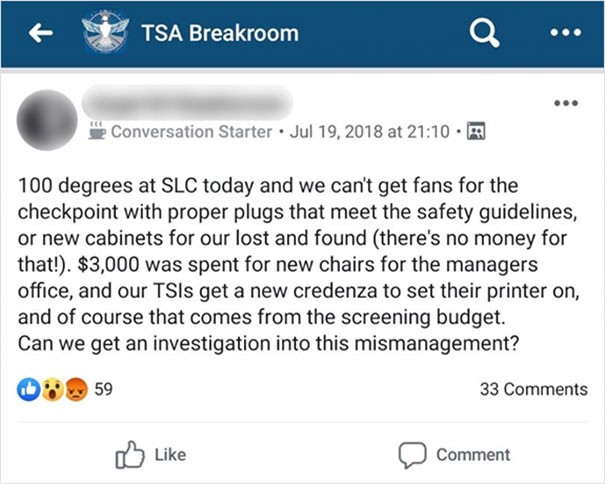Go back using the left arrow
The height and width of the screenshot is (484, 605).
tap(41, 33)
